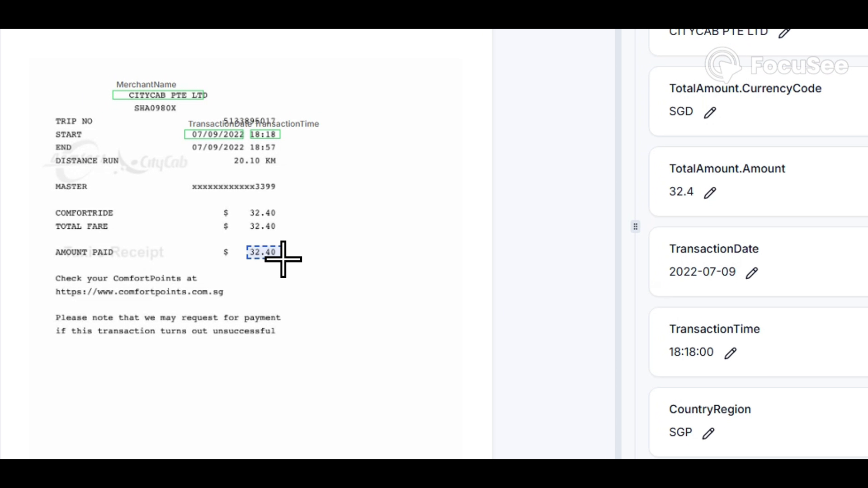Image resolution: width=868 pixels, height=488 pixels.
Task: Click the MASTER card label
Action: (x=71, y=187)
